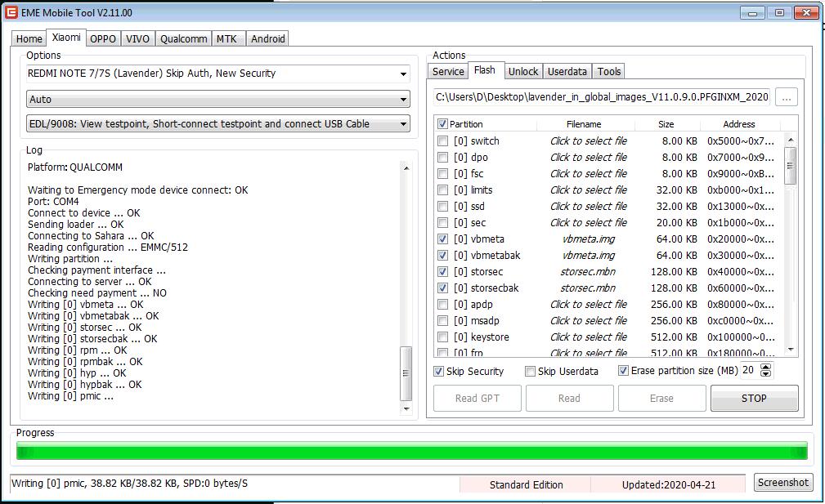Disable the Skip Security checkbox
This screenshot has height=504, width=825.
click(x=438, y=372)
